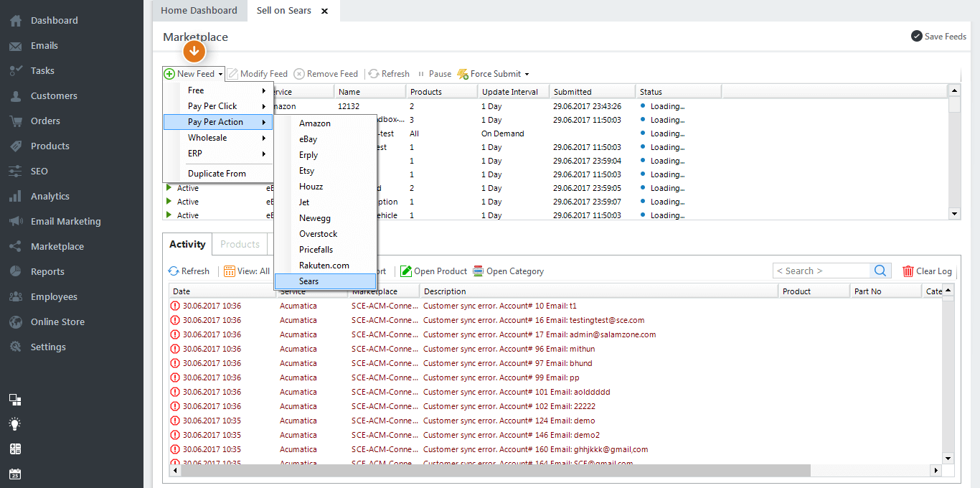
Task: Click the lightbulb icon in sidebar bottom
Action: pos(15,424)
